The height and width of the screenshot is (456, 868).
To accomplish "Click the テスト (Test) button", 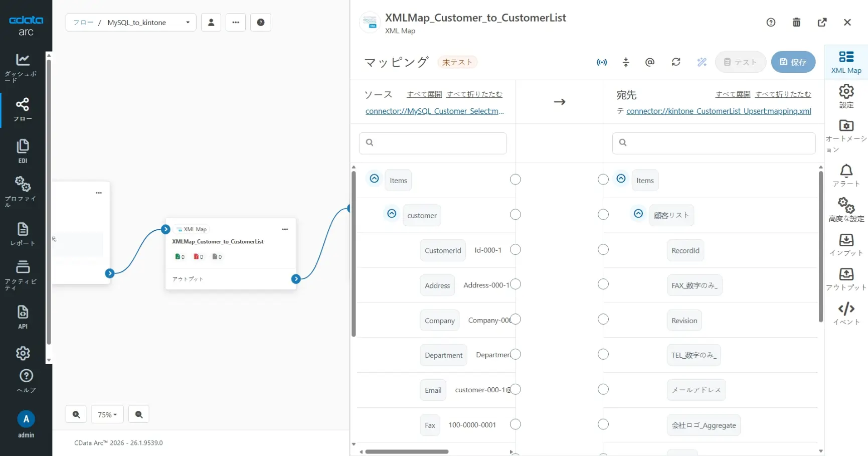I will [x=741, y=62].
